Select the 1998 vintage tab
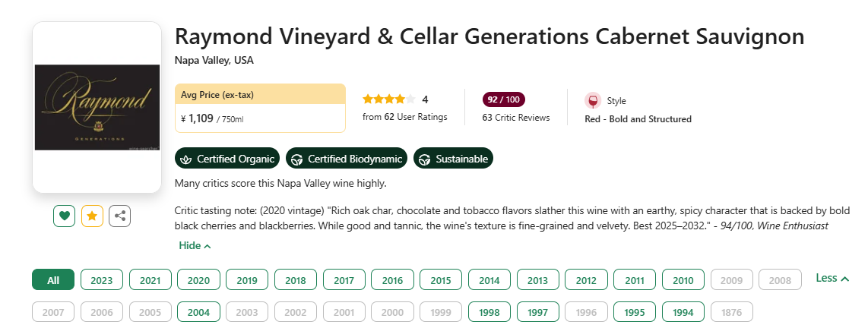Image resolution: width=868 pixels, height=328 pixels. coord(489,312)
